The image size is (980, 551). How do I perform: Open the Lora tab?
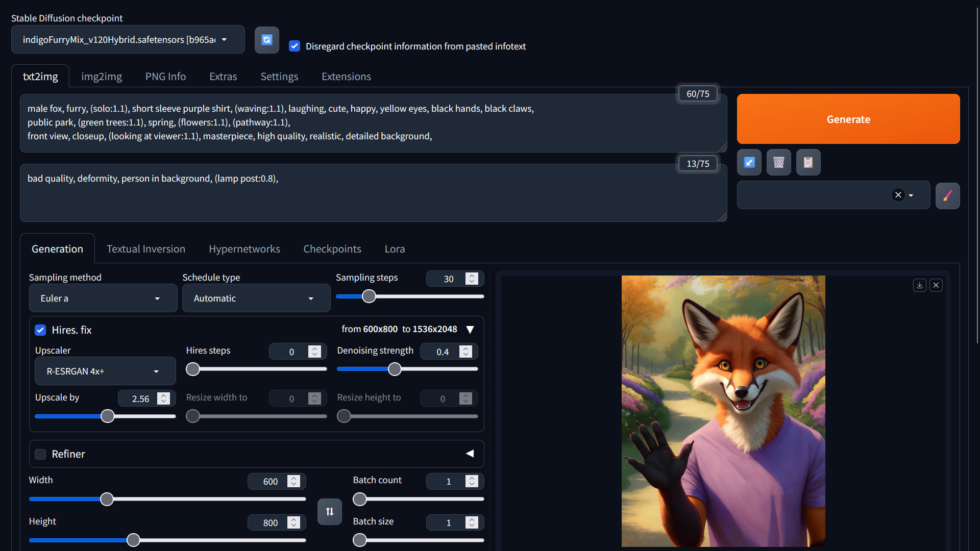395,249
